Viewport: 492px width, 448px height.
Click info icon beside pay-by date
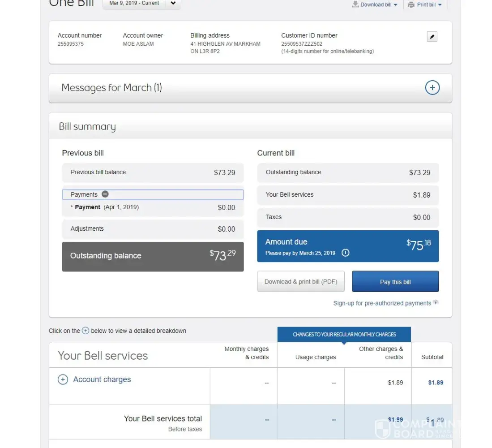(x=345, y=253)
